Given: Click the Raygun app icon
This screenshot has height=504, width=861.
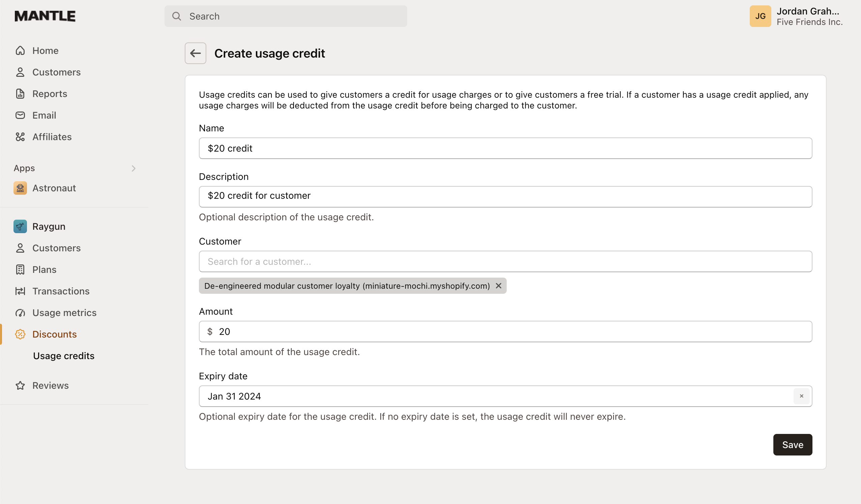Looking at the screenshot, I should [x=20, y=226].
